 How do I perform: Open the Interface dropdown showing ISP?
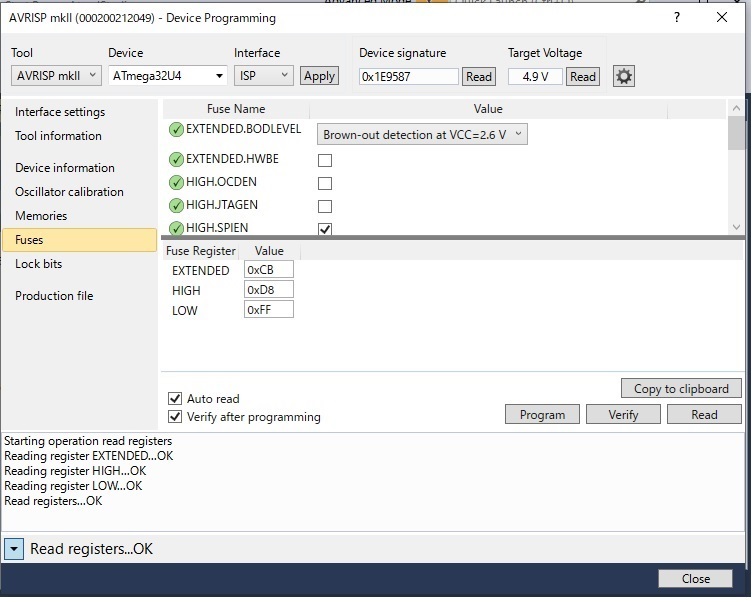(264, 76)
